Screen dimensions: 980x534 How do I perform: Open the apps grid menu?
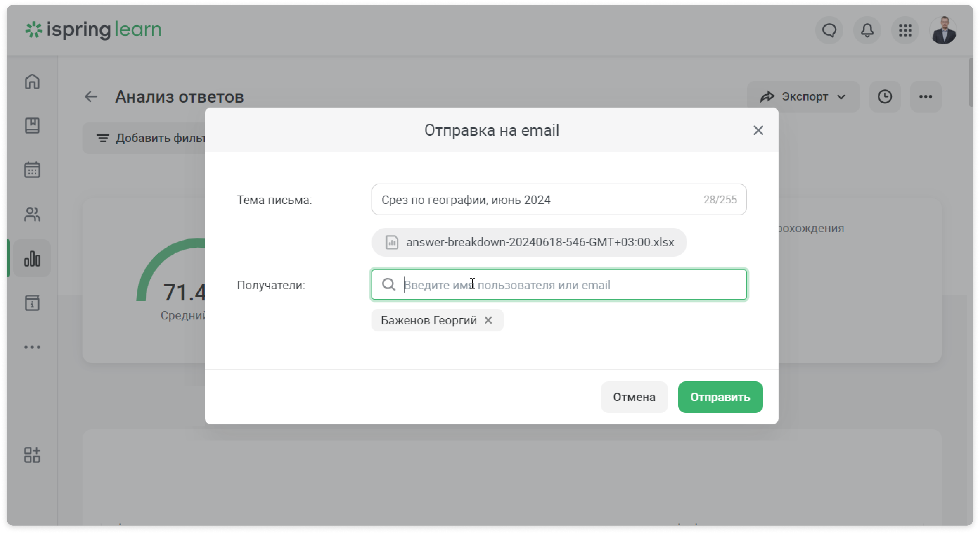906,31
